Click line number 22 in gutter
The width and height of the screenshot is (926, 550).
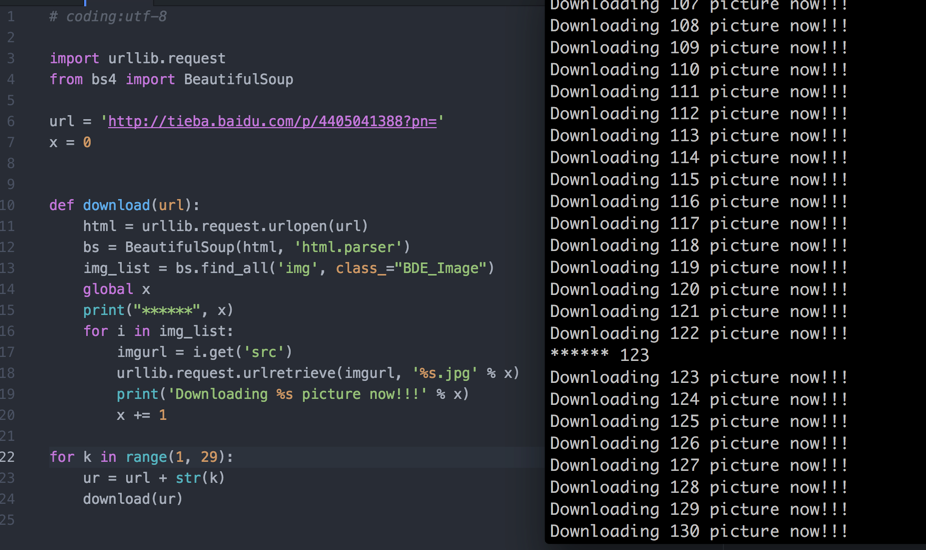[x=8, y=457]
